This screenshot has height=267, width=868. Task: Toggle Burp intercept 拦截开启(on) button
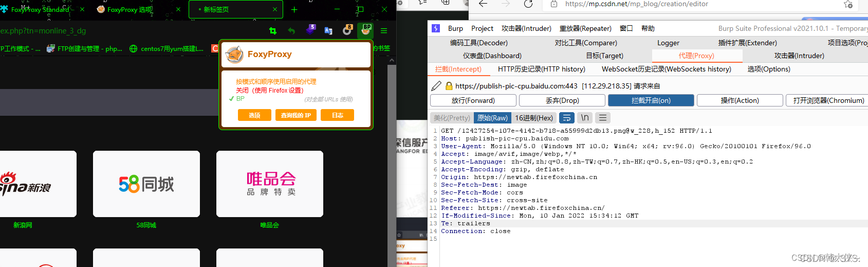pos(651,100)
